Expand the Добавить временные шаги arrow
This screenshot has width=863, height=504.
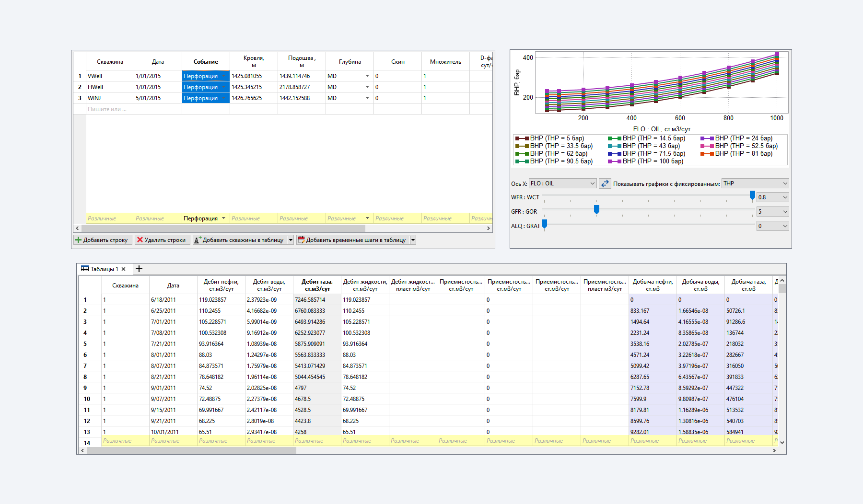pos(413,240)
